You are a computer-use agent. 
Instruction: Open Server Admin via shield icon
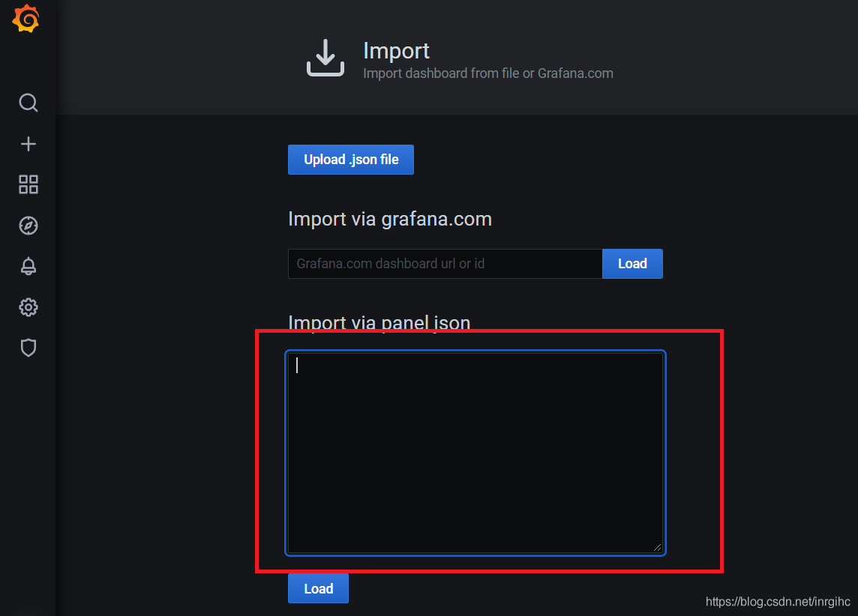28,348
